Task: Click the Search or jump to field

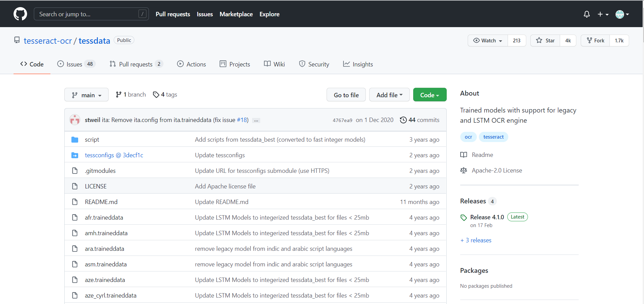Action: coord(91,14)
